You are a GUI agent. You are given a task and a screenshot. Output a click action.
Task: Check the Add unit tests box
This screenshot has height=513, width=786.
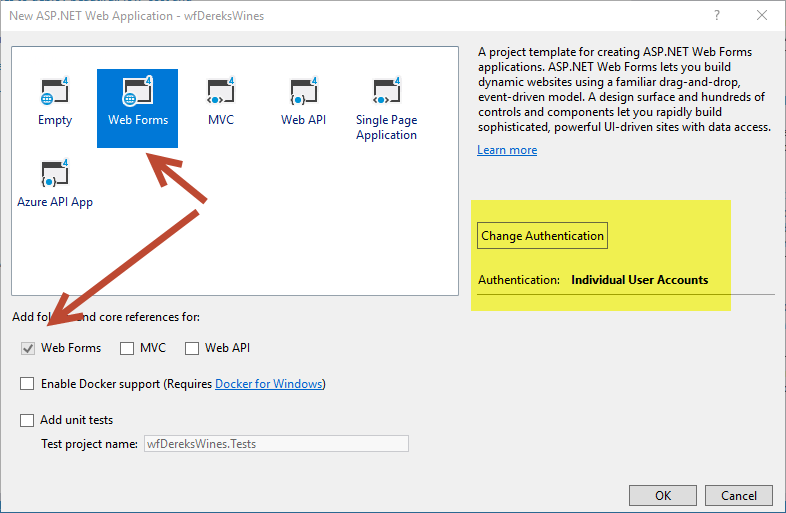point(27,420)
